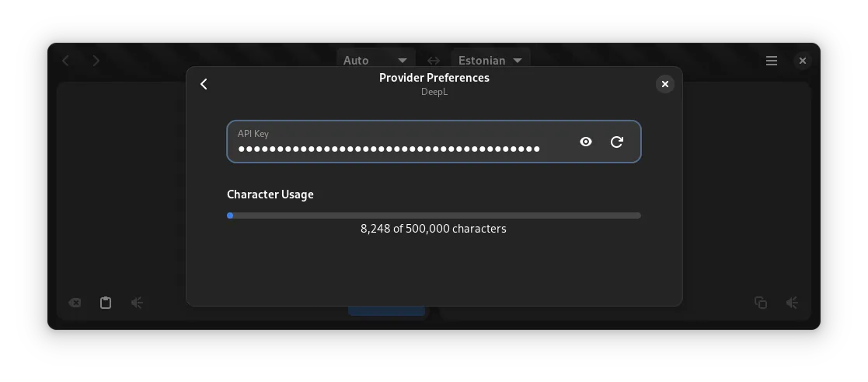The height and width of the screenshot is (382, 868).
Task: Clear the source text with backspace icon
Action: (75, 303)
